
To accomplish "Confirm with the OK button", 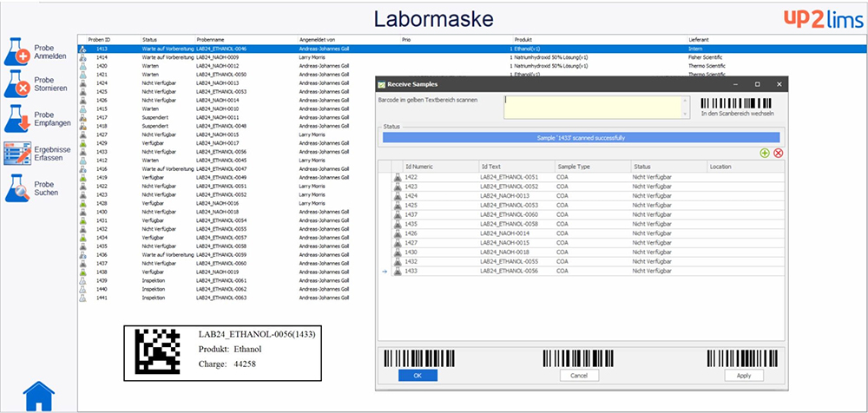I will (418, 376).
